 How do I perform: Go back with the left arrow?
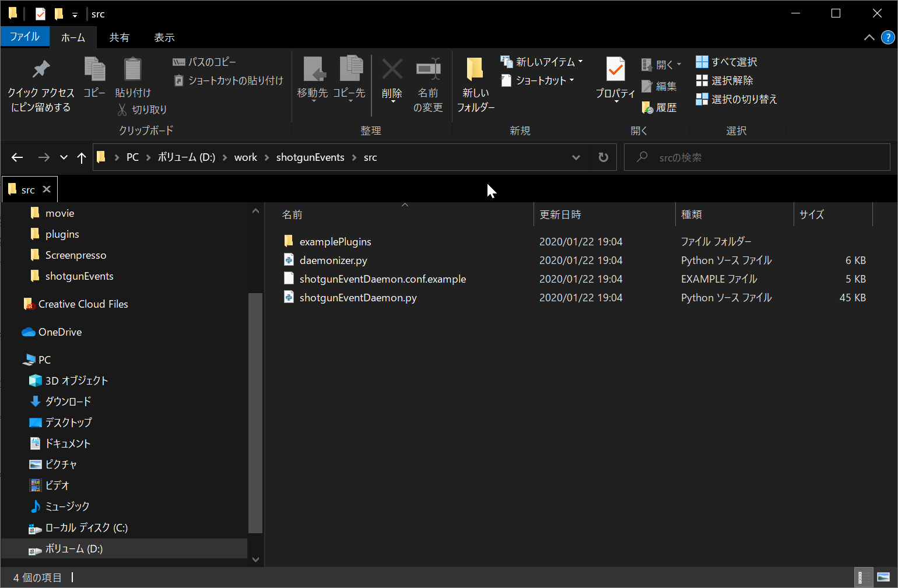(17, 157)
